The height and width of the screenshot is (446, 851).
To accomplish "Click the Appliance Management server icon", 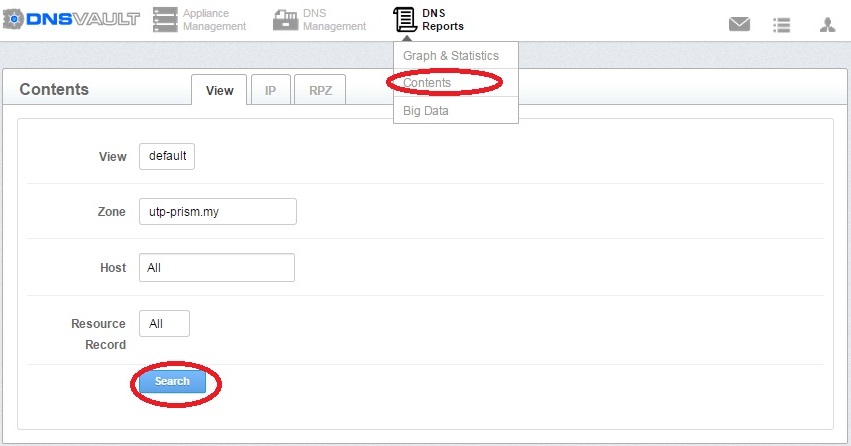I will click(x=164, y=20).
